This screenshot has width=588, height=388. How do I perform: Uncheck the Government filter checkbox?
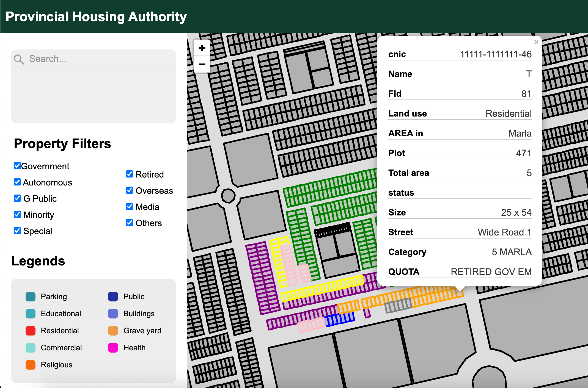pyautogui.click(x=17, y=166)
